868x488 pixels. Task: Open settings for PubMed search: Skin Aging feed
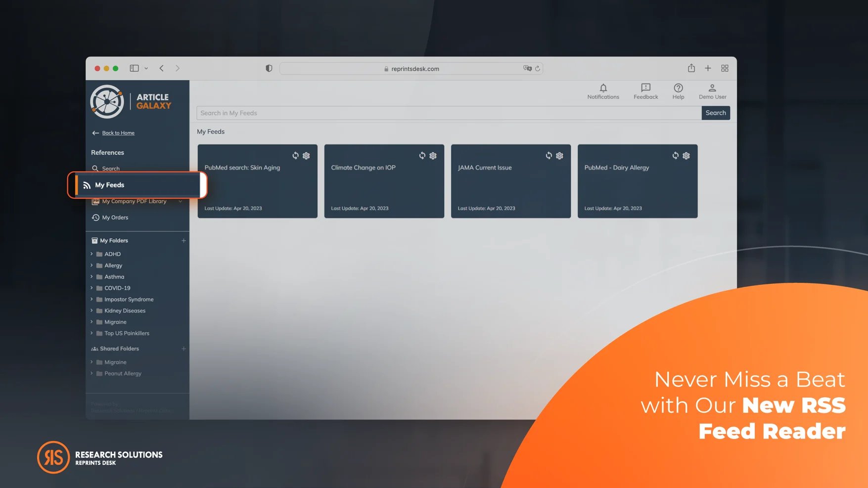tap(306, 156)
